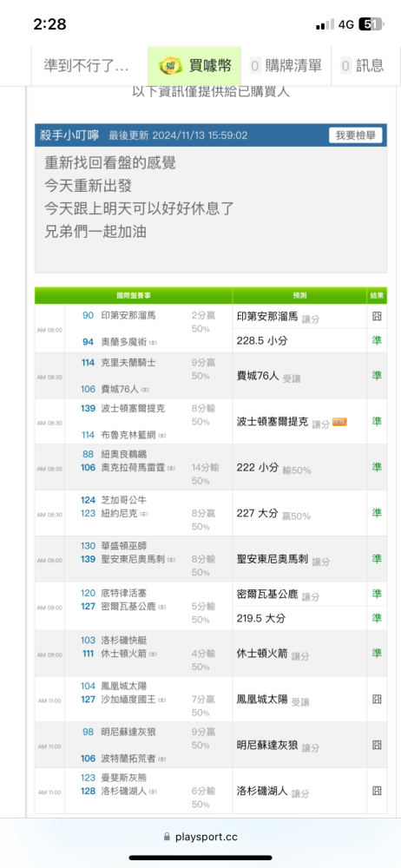Click the 華盛頓巫師 team name

pyautogui.click(x=124, y=546)
